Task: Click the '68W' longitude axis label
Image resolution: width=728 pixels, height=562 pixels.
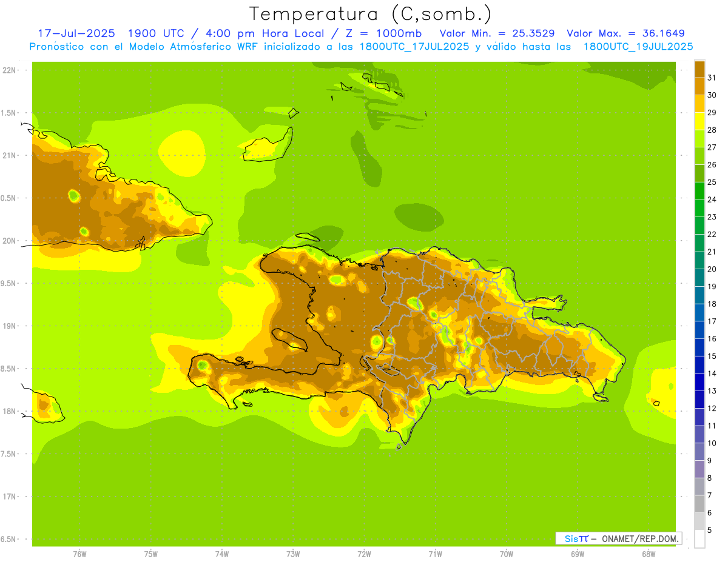Action: click(649, 554)
